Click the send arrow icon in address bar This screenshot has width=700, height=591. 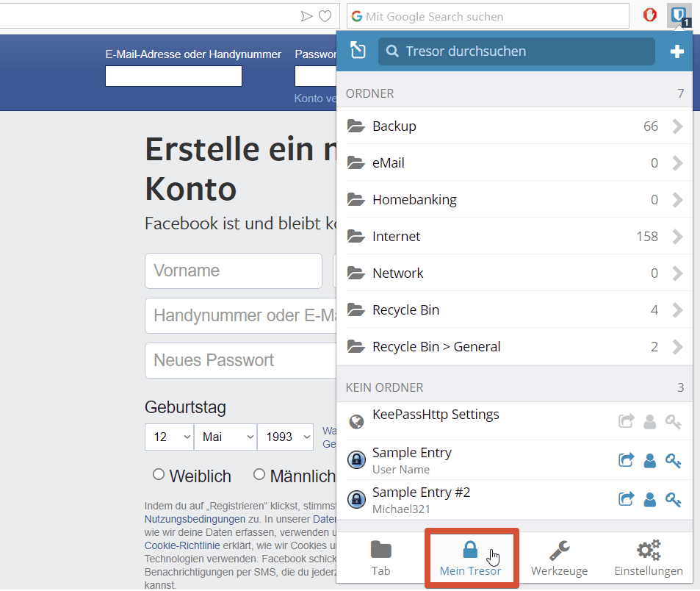(x=306, y=16)
